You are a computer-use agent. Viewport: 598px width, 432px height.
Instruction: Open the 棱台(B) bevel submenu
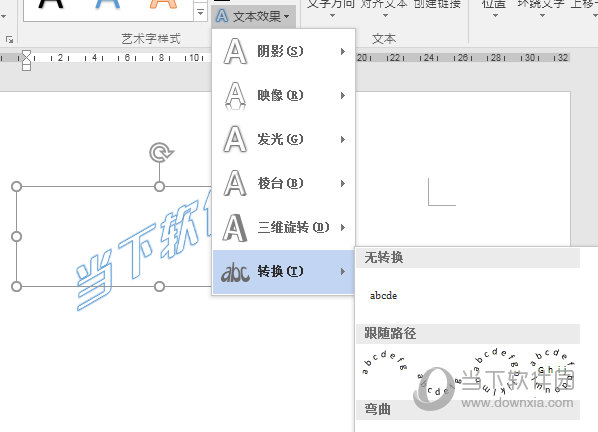click(x=284, y=183)
